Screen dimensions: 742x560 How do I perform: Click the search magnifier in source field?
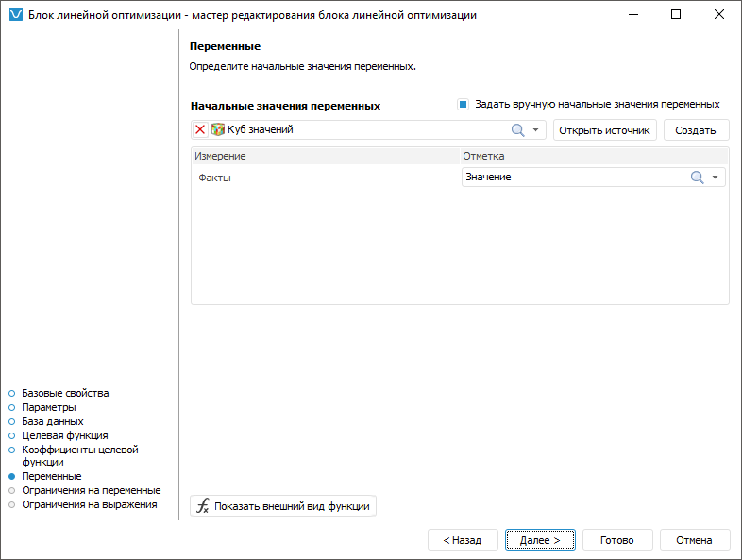tap(517, 130)
